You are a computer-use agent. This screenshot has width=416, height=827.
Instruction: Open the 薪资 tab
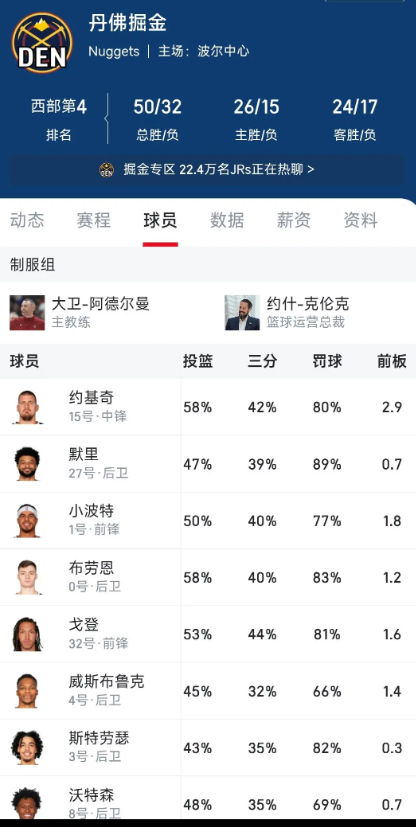pyautogui.click(x=294, y=220)
